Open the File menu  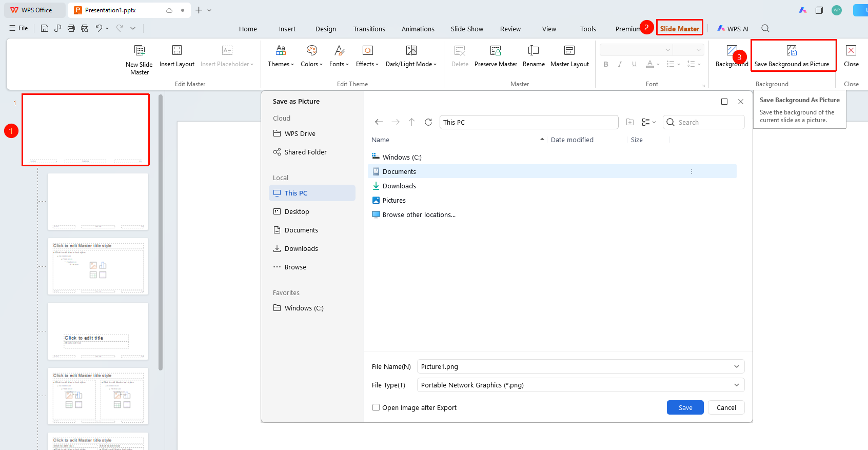19,28
